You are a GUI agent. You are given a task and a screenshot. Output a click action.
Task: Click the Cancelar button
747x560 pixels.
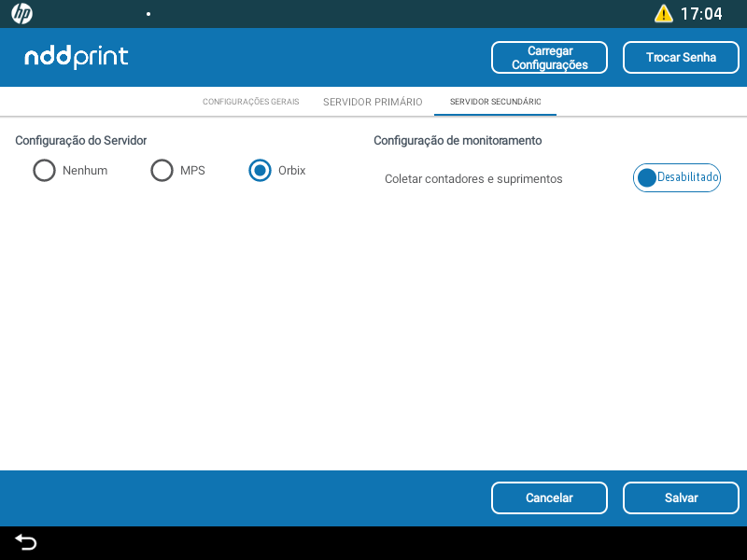[549, 497]
